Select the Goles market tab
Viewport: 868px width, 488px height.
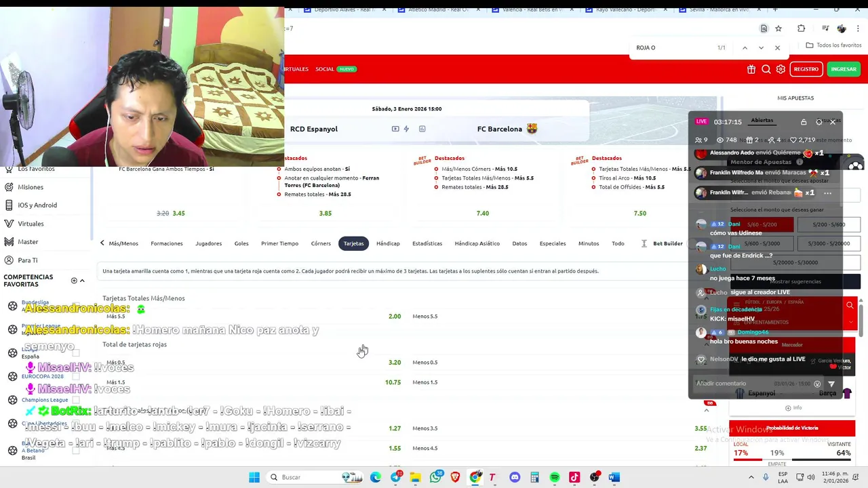(x=241, y=243)
